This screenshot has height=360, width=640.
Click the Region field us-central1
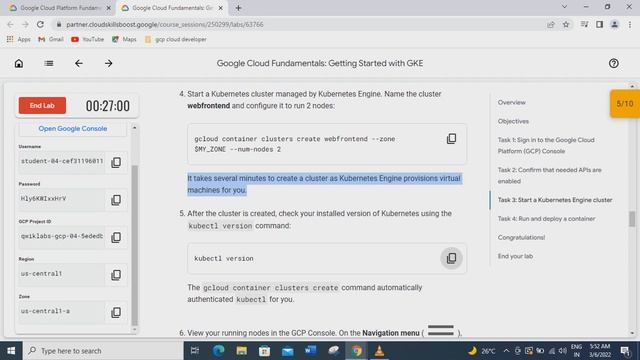62,274
